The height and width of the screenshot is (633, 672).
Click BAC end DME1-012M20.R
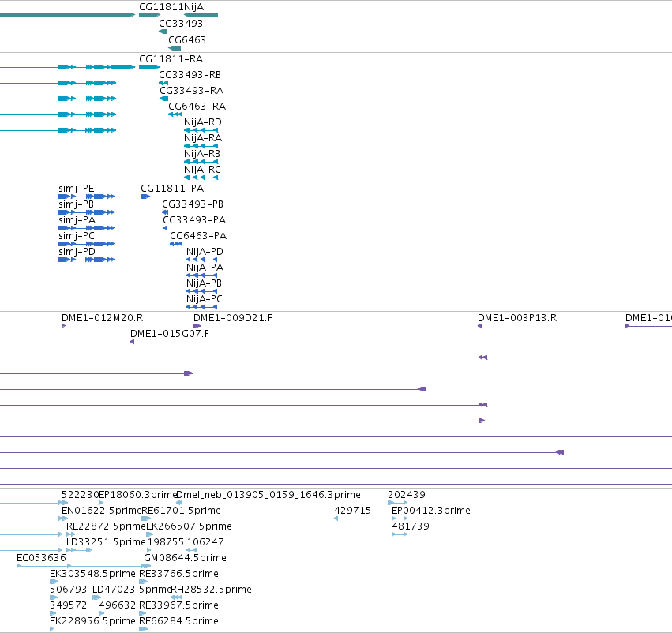102,318
